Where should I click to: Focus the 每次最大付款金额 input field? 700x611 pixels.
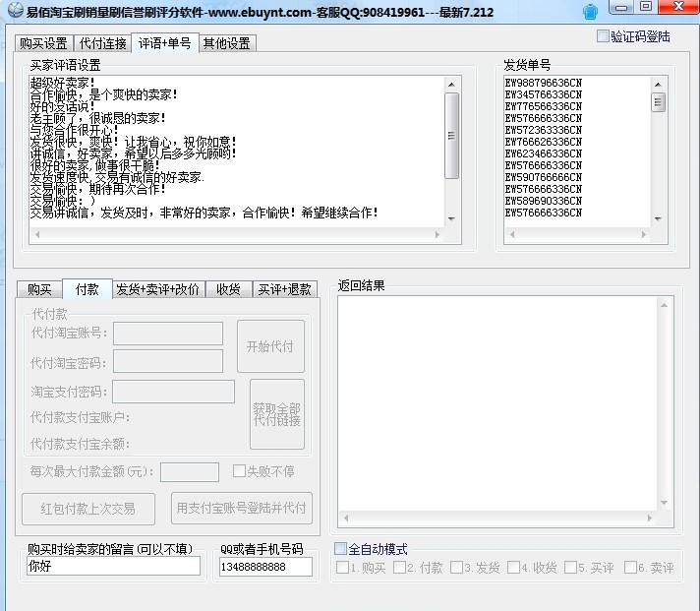pyautogui.click(x=190, y=472)
